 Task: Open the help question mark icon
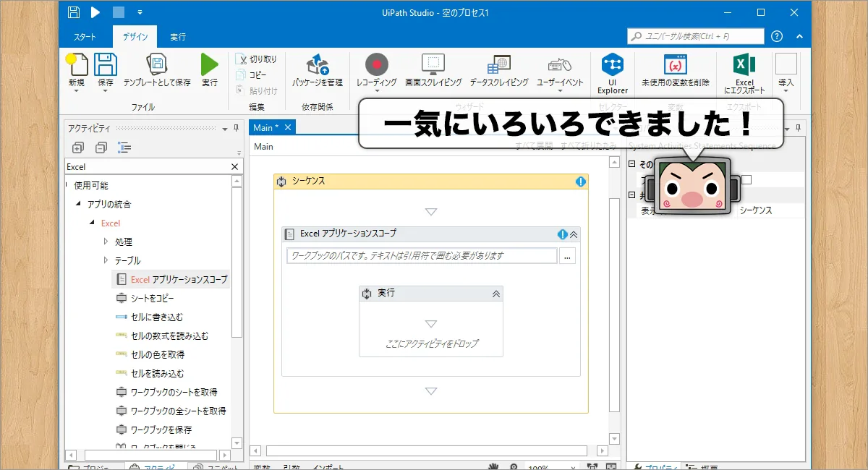(777, 36)
